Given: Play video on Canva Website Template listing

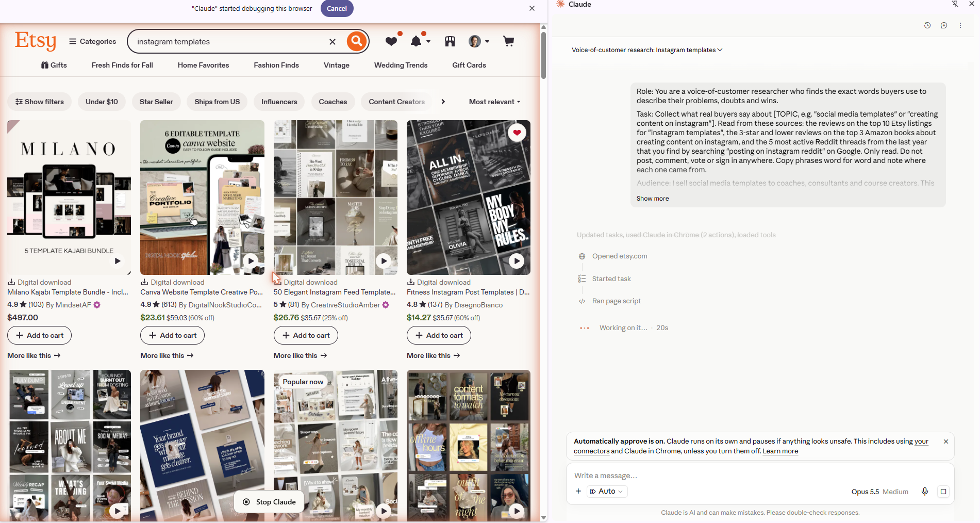Looking at the screenshot, I should 251,261.
